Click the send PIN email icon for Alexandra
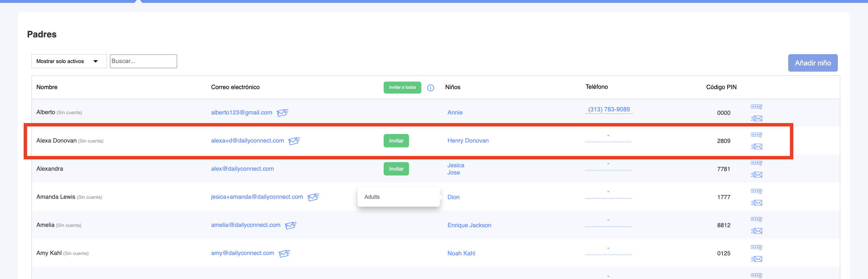Image resolution: width=868 pixels, height=279 pixels. pos(756,174)
